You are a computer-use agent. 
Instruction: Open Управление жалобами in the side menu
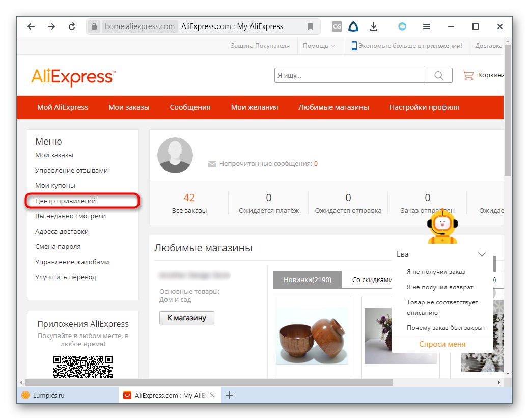click(72, 262)
